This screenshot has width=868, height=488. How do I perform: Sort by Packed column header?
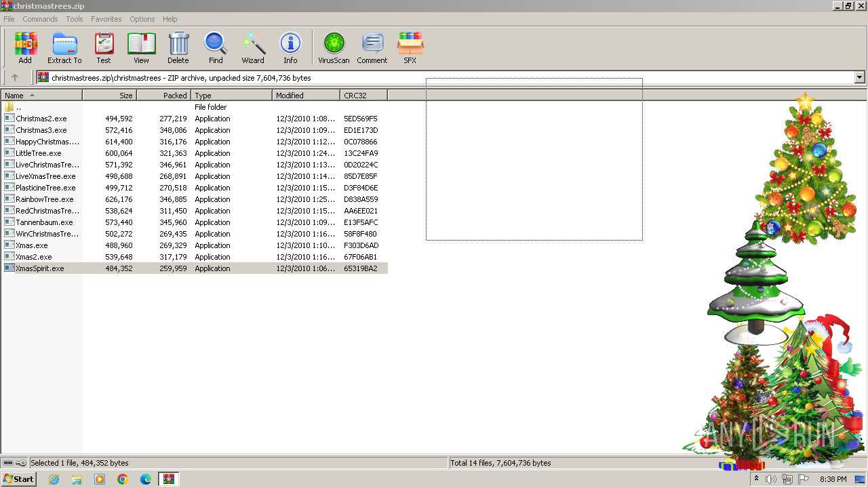pos(164,96)
